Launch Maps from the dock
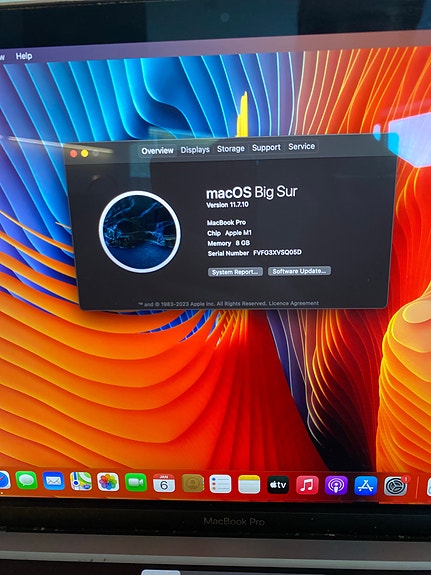This screenshot has height=575, width=431. (x=81, y=481)
